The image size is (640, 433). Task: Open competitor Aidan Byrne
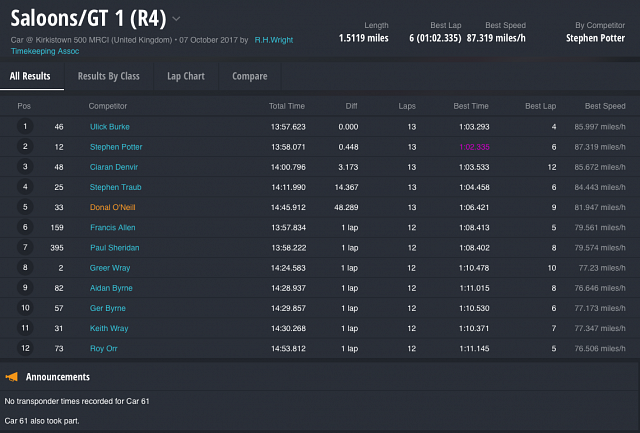click(111, 288)
